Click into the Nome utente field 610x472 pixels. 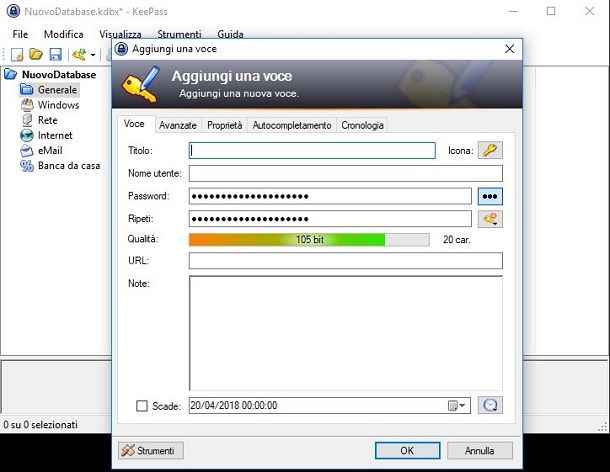346,173
